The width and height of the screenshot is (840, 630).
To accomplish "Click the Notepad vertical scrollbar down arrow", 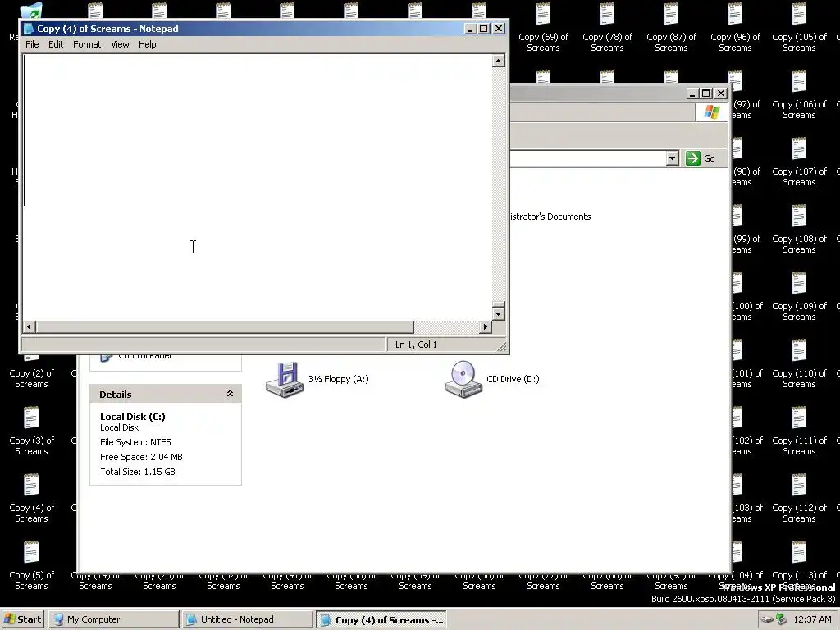I will 498,314.
